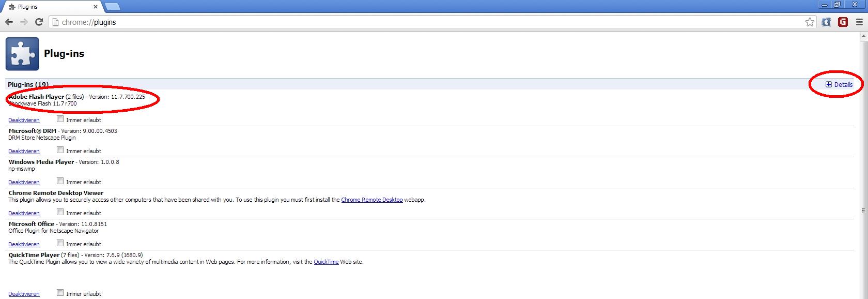Viewport: 868px width, 299px height.
Task: Focus the chrome://plugins address bar
Action: coord(431,22)
